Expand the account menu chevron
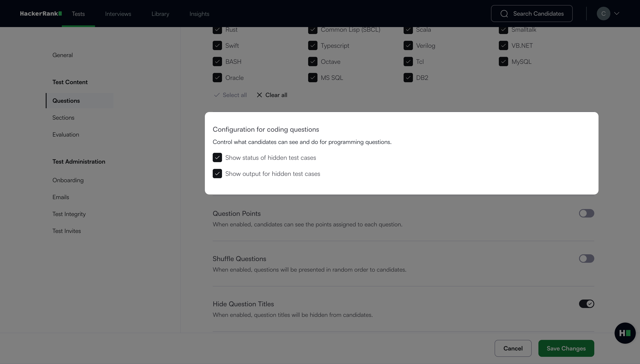Image resolution: width=640 pixels, height=364 pixels. [617, 14]
